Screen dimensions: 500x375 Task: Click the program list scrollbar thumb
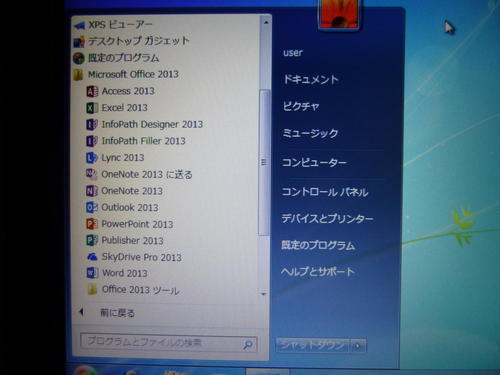pyautogui.click(x=264, y=162)
